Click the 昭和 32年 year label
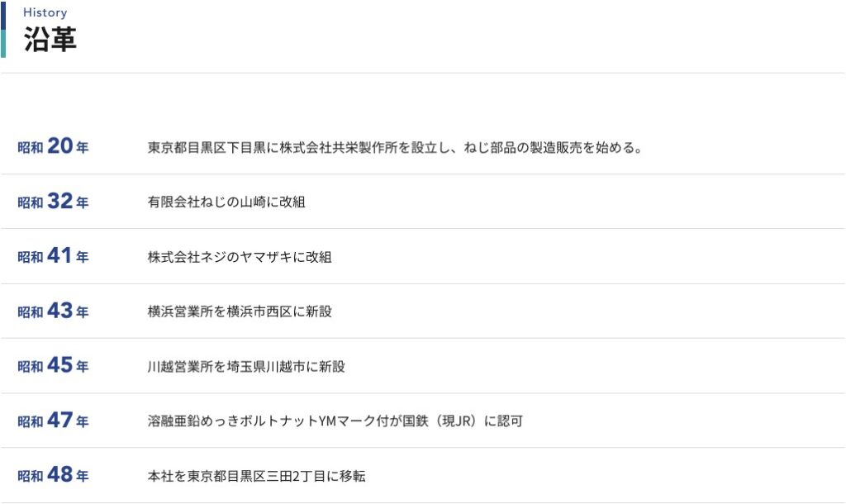This screenshot has width=846, height=504. click(53, 202)
